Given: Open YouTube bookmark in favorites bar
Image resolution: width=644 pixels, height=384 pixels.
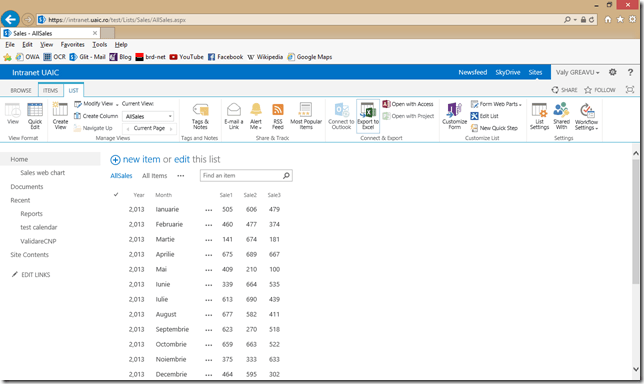Looking at the screenshot, I should coord(186,57).
